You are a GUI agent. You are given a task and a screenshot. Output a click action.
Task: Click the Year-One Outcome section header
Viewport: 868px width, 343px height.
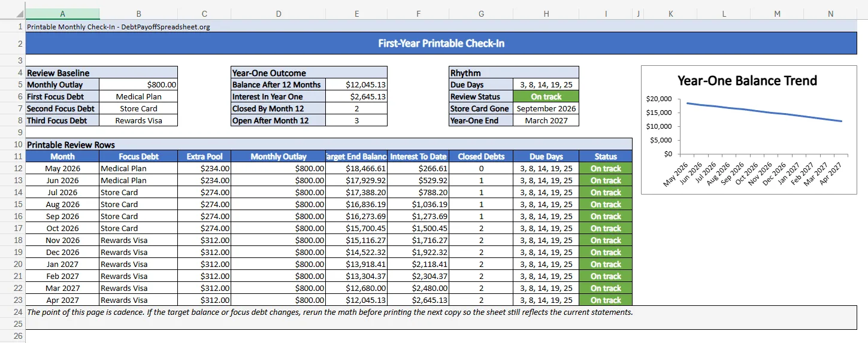[309, 72]
